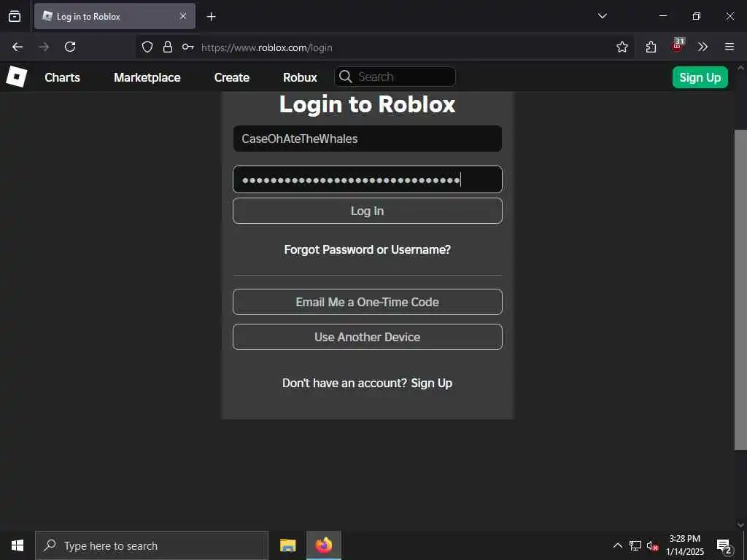Go back to the previous page
The image size is (747, 560).
(x=18, y=47)
